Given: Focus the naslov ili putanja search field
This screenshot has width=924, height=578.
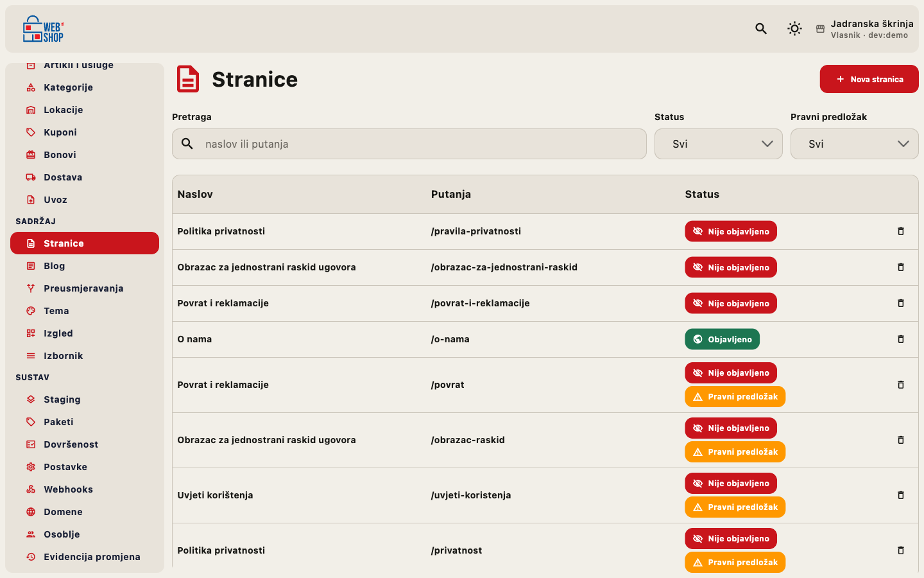Looking at the screenshot, I should tap(409, 144).
